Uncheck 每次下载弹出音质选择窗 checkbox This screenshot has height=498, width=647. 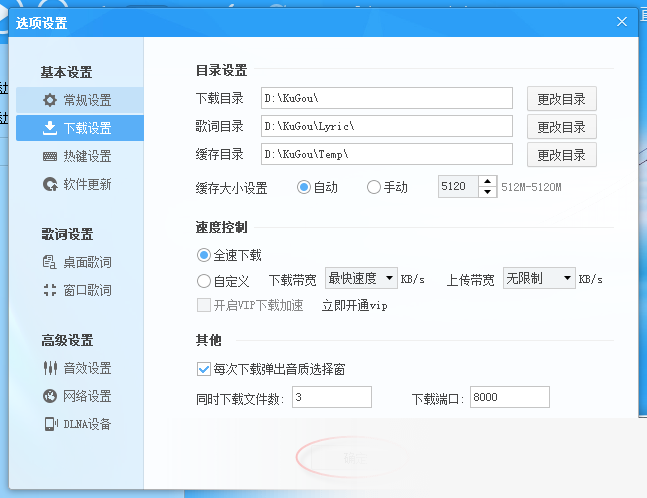[204, 369]
